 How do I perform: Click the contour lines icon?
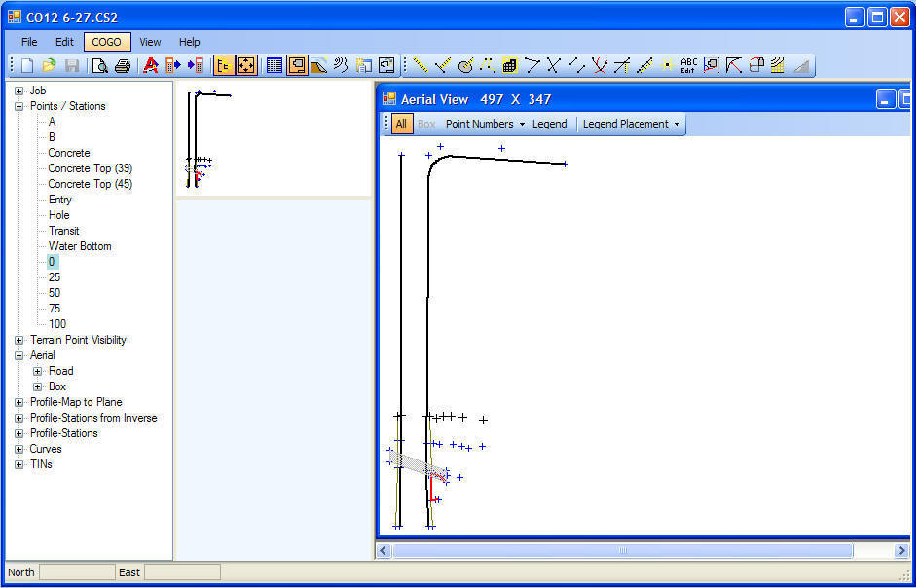(341, 66)
